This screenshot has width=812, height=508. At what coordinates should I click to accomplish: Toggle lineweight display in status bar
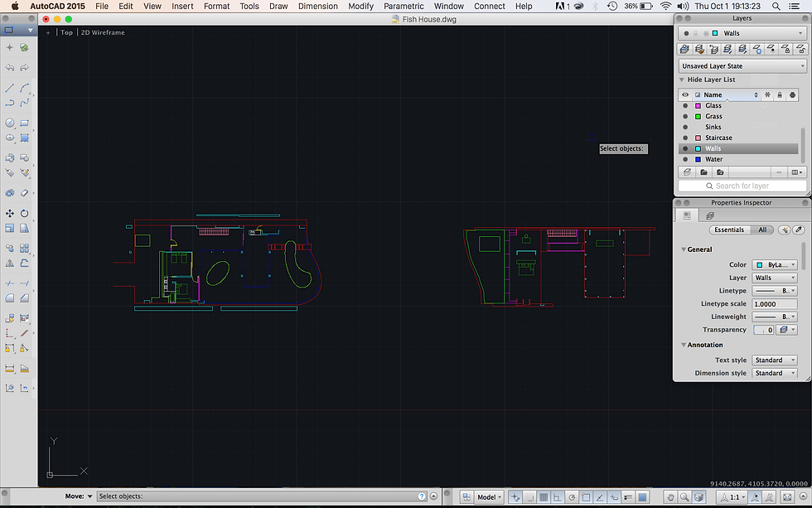pyautogui.click(x=628, y=497)
